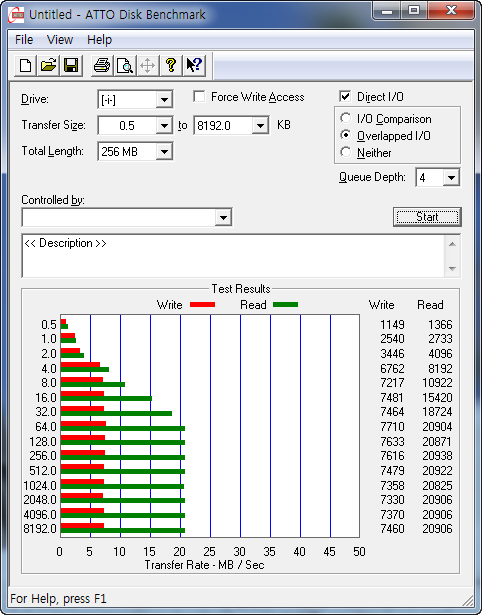Click the Open file folder icon
This screenshot has width=482, height=615.
click(48, 65)
